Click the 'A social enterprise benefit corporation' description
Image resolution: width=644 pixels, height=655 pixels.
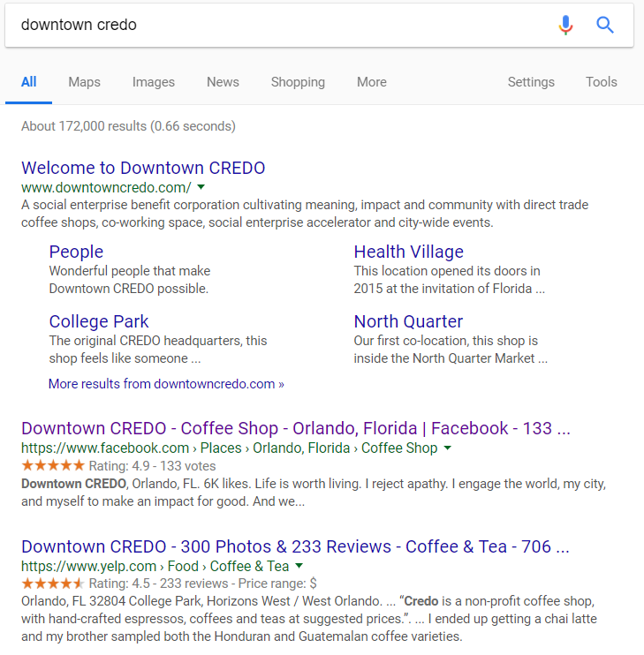[x=305, y=214]
